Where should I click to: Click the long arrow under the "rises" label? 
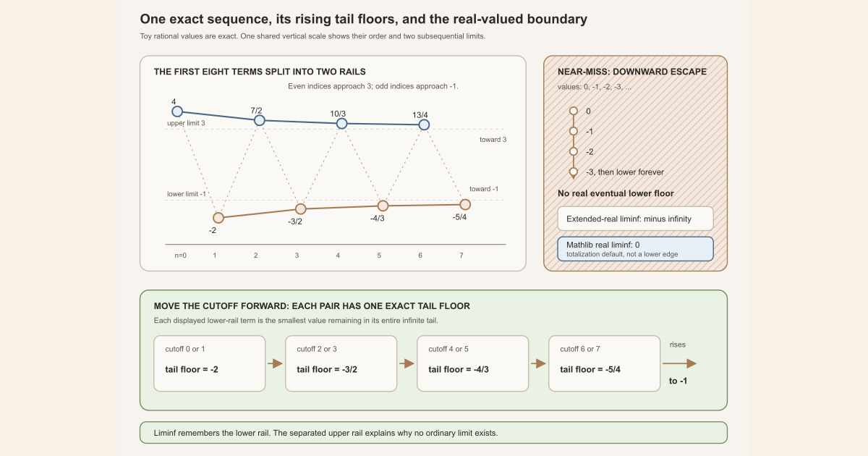[x=680, y=363]
